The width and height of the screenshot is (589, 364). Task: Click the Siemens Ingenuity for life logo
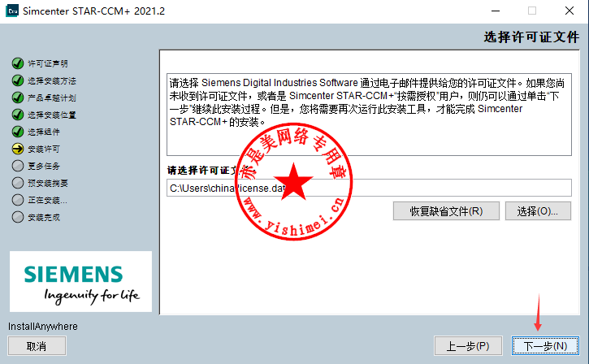(80, 281)
